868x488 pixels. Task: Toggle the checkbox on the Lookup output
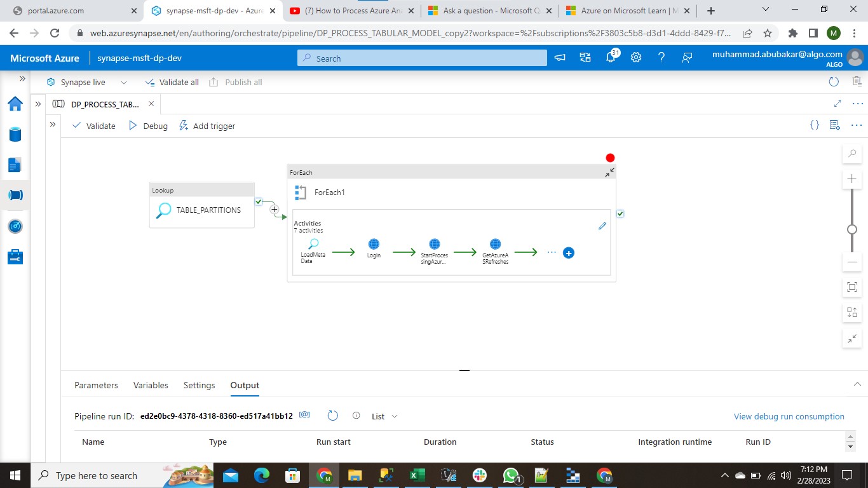tap(258, 201)
